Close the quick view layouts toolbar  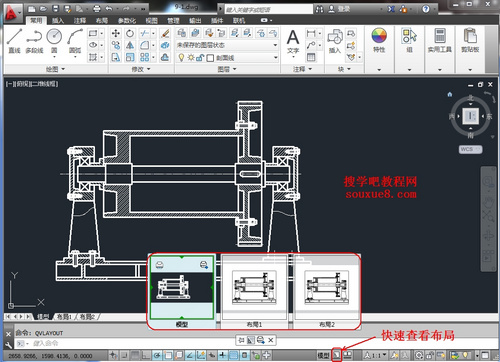[x=271, y=340]
